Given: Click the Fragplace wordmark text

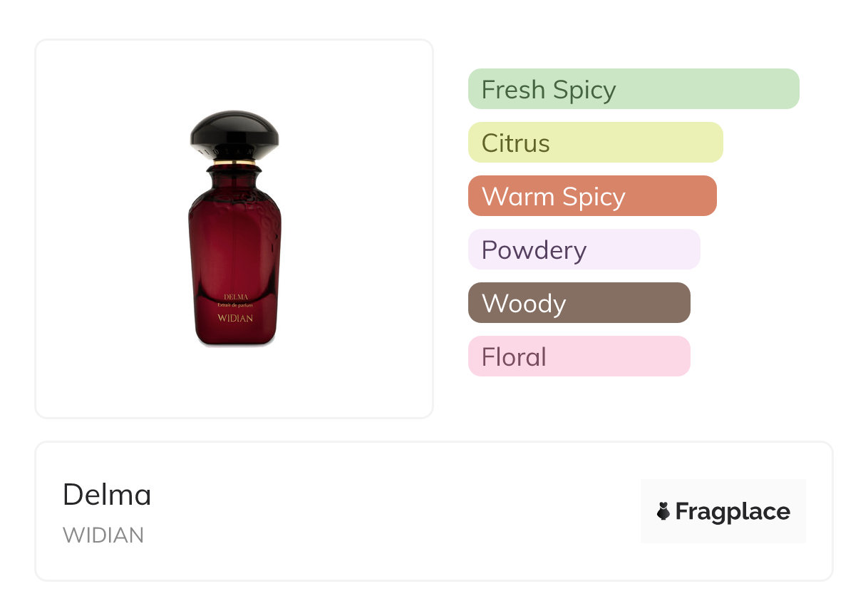Looking at the screenshot, I should pos(733,511).
